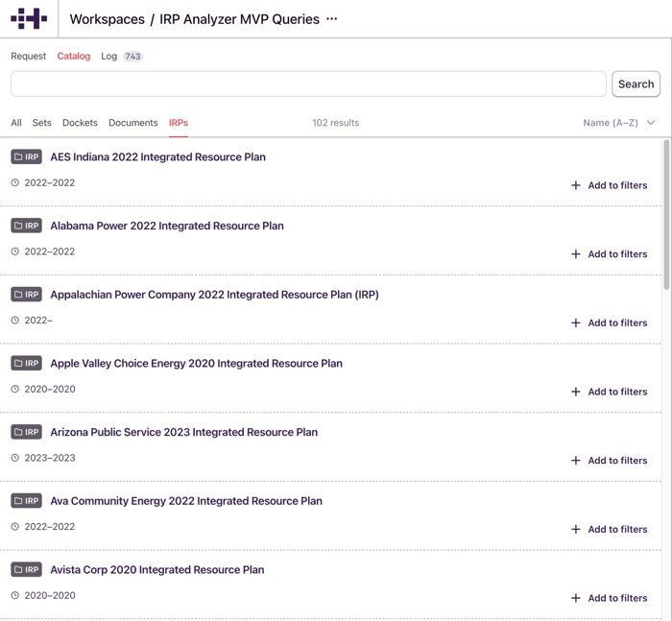This screenshot has width=672, height=621.
Task: Open the Workspaces breadcrumb link
Action: coord(108,19)
